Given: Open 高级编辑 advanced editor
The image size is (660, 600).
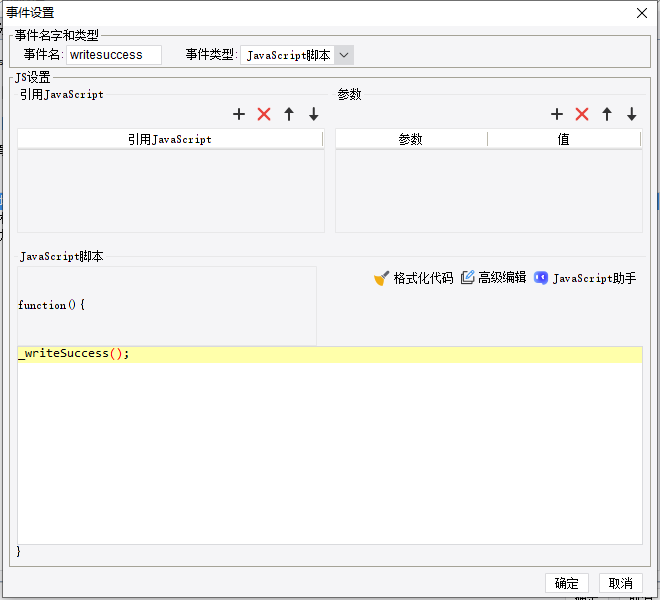Looking at the screenshot, I should [502, 277].
